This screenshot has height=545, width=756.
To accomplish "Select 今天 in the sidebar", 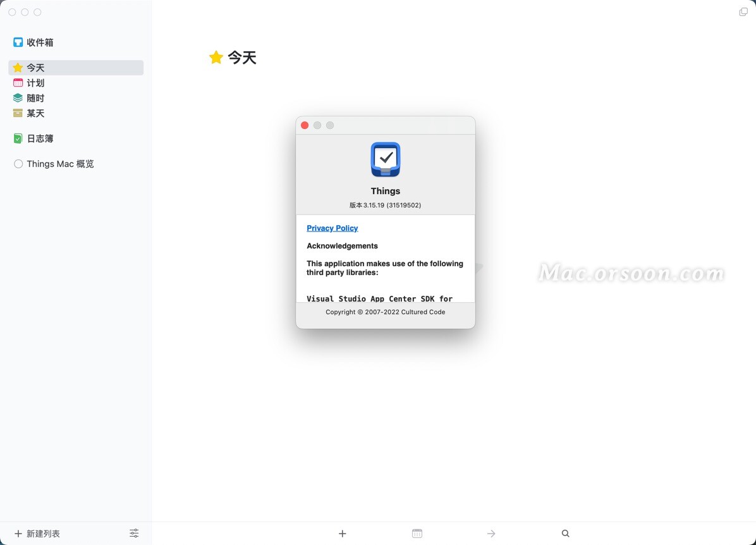I will [76, 68].
